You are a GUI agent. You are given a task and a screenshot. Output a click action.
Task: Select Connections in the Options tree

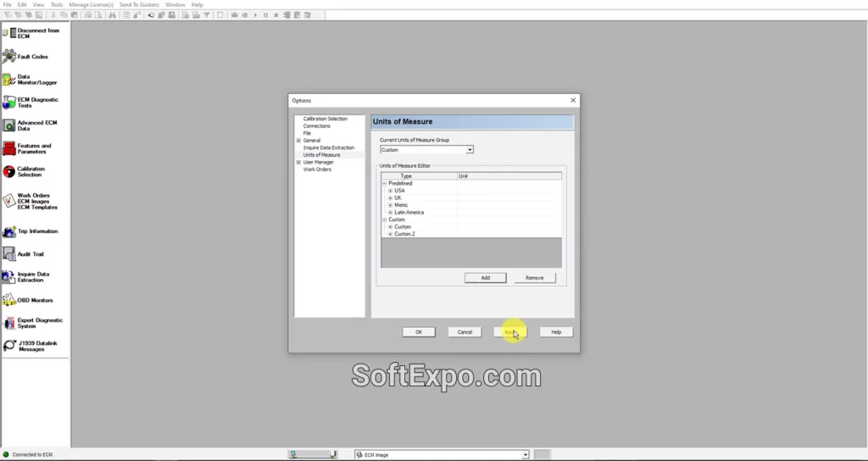(317, 126)
